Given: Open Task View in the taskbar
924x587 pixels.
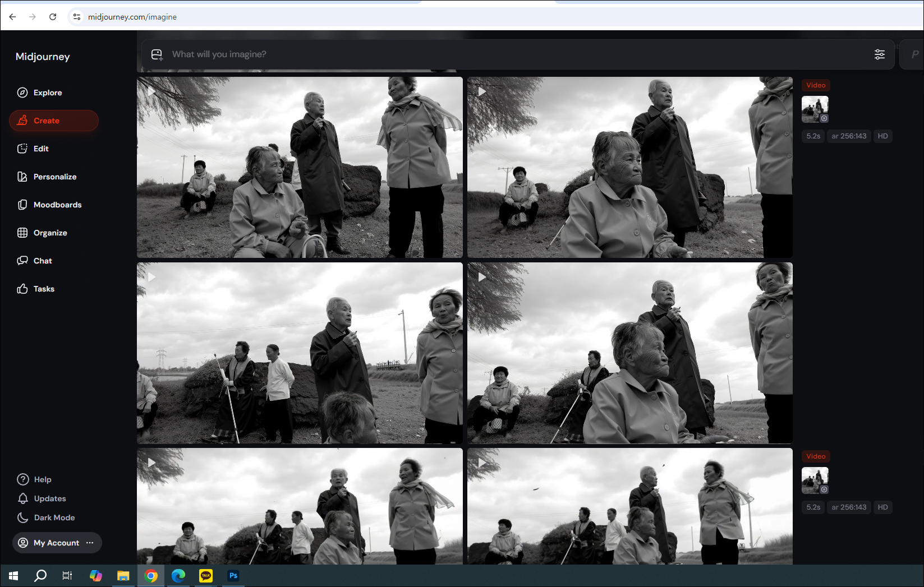Looking at the screenshot, I should pos(67,576).
